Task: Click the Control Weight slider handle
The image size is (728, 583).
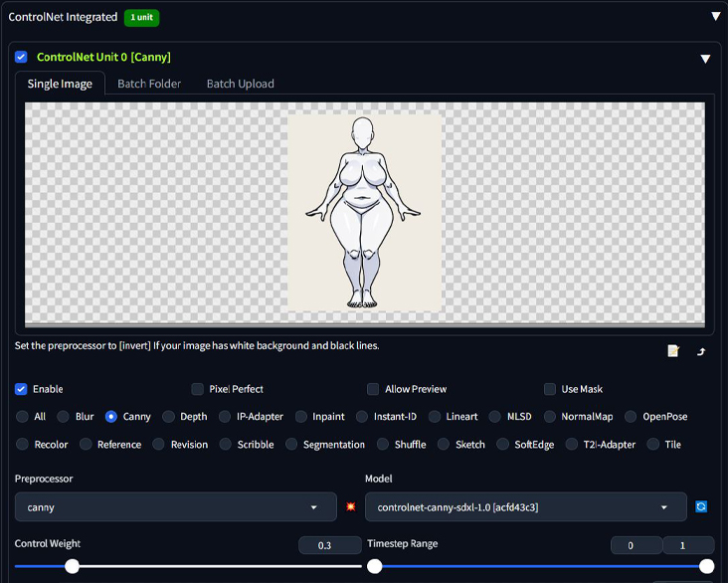Action: click(72, 566)
